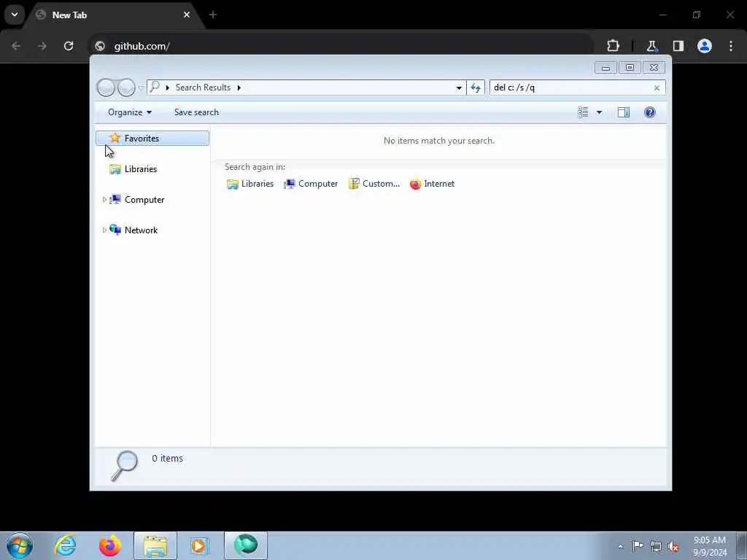Open recent pages dropdown next to forward button
747x560 pixels.
pos(141,87)
